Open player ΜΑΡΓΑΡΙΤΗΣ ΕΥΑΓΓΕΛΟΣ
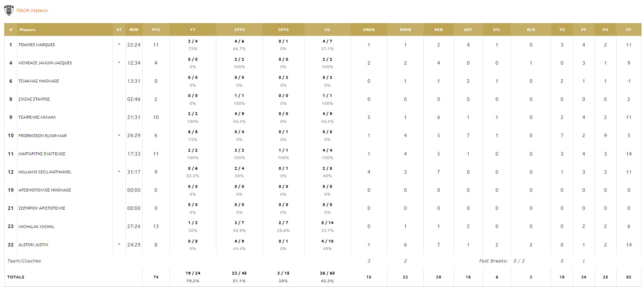 coord(42,154)
